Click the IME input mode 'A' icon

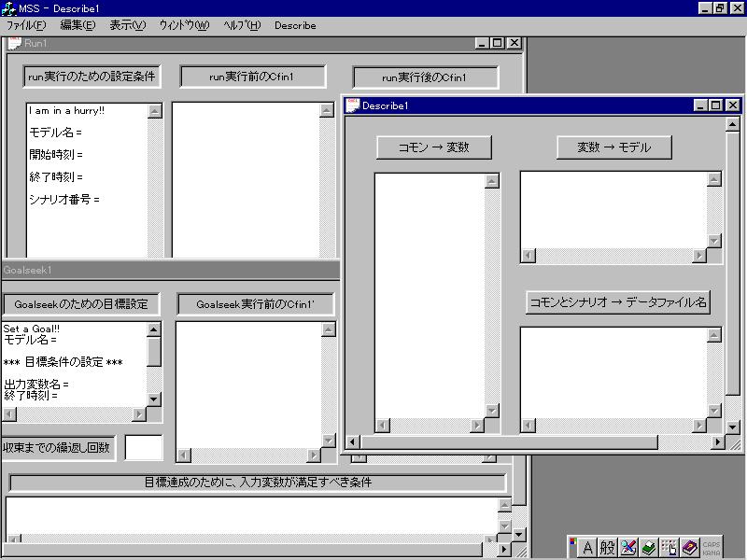(588, 548)
